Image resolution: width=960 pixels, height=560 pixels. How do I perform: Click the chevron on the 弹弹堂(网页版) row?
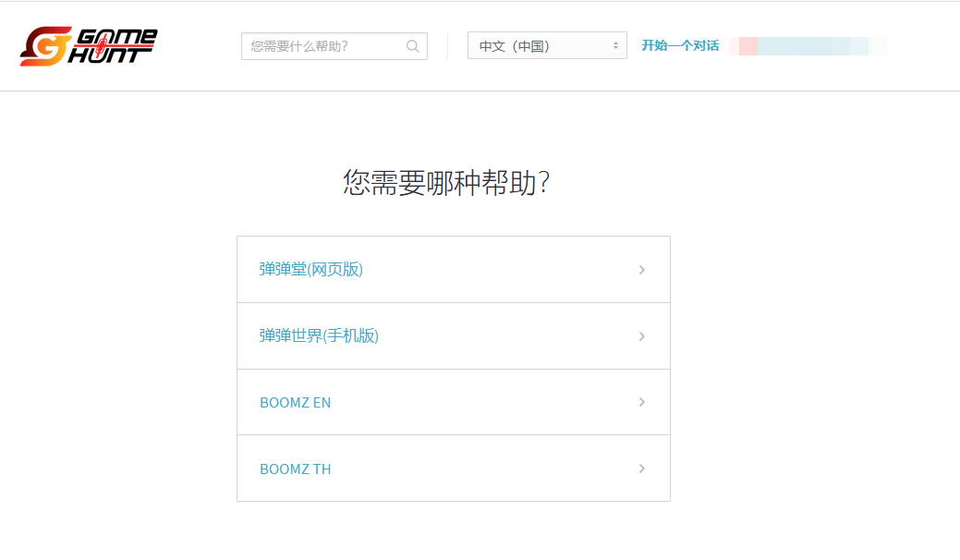[641, 270]
